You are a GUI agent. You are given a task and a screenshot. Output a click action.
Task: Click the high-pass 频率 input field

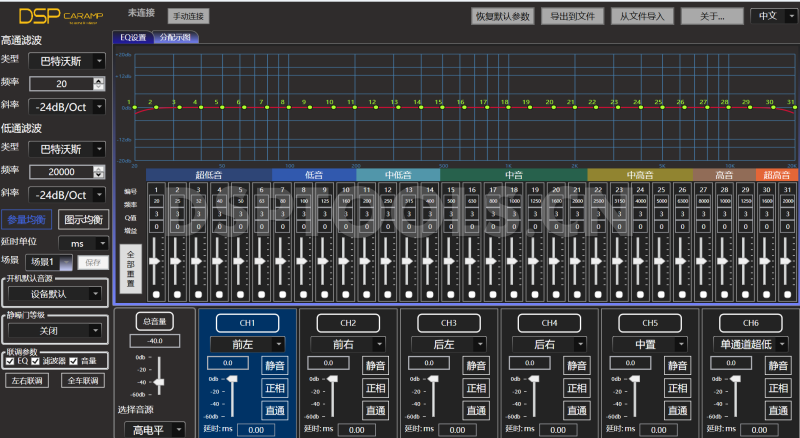click(x=60, y=84)
